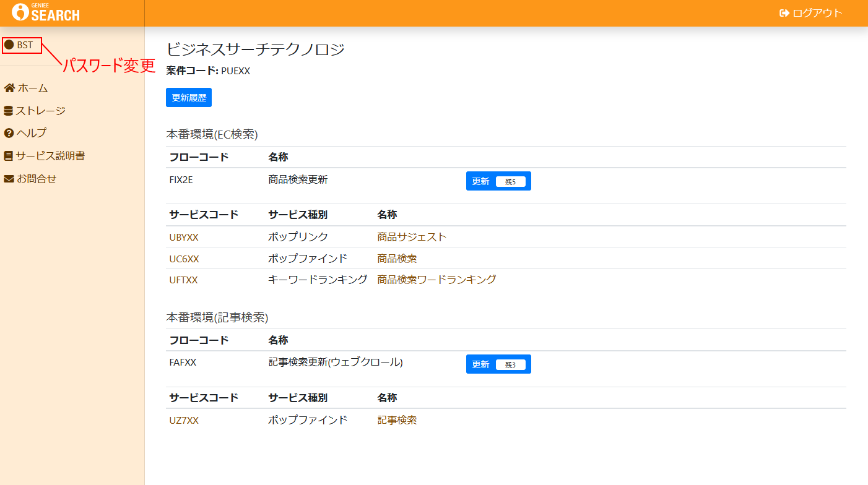Click the ビジネスサーチテクノロジ heading

(255, 49)
